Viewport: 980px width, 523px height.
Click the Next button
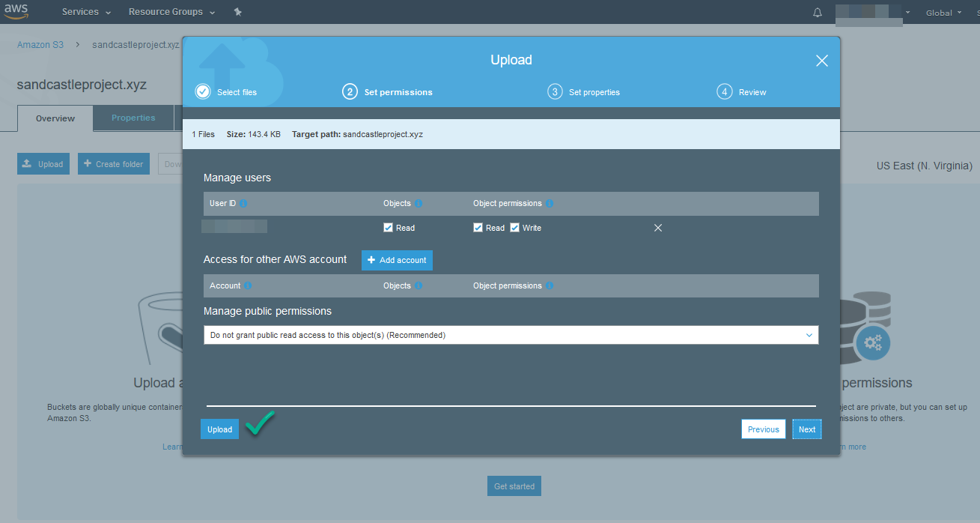807,429
